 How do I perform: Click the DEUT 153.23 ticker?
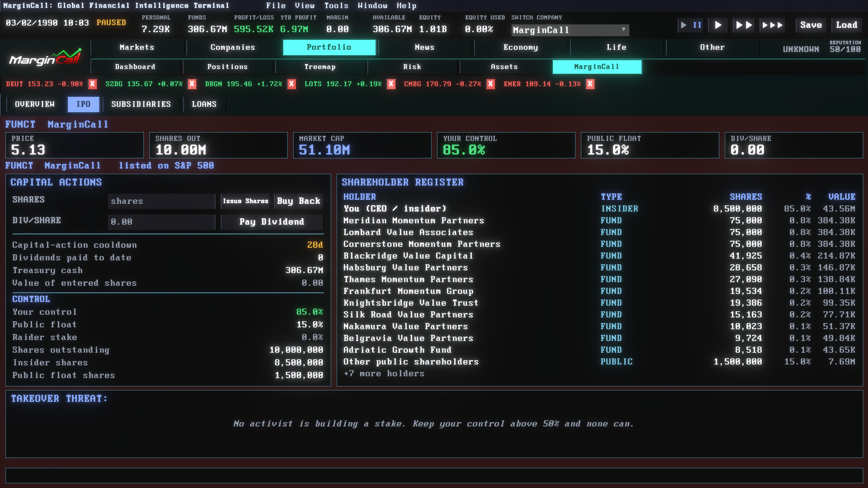pos(44,84)
